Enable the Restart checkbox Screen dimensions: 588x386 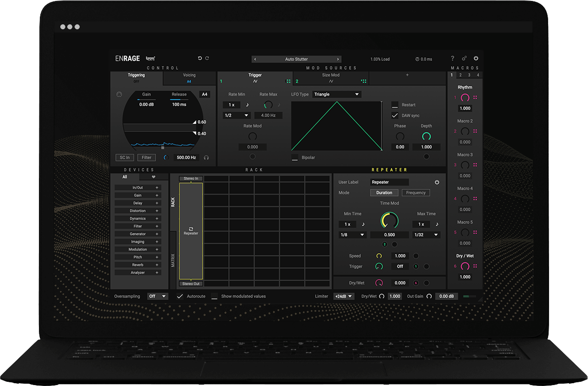[395, 105]
